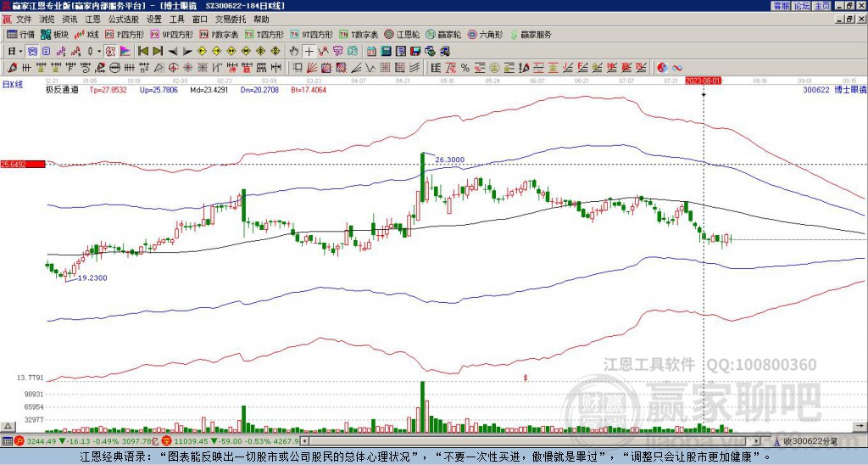Select the circle-with-line drawing tool

[114, 68]
